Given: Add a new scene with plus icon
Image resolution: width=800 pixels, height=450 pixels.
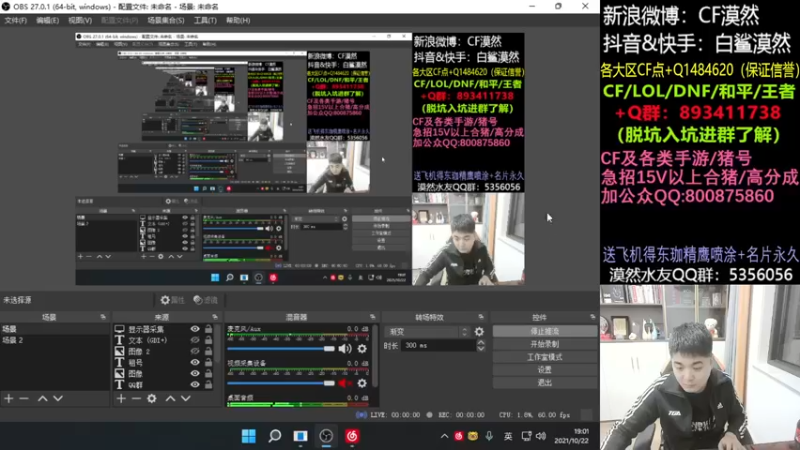Looking at the screenshot, I should pyautogui.click(x=9, y=398).
